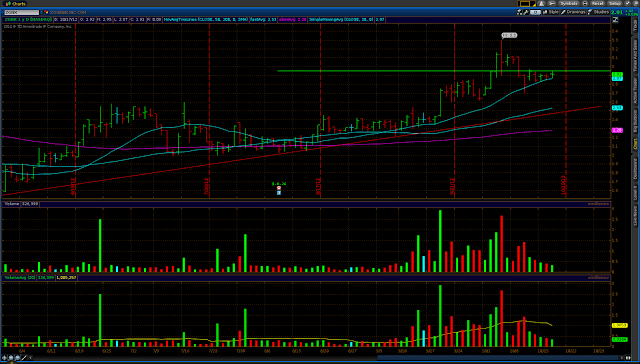Open the Drawings tools menu
Viewport: 640px width, 364px height.
click(x=573, y=12)
